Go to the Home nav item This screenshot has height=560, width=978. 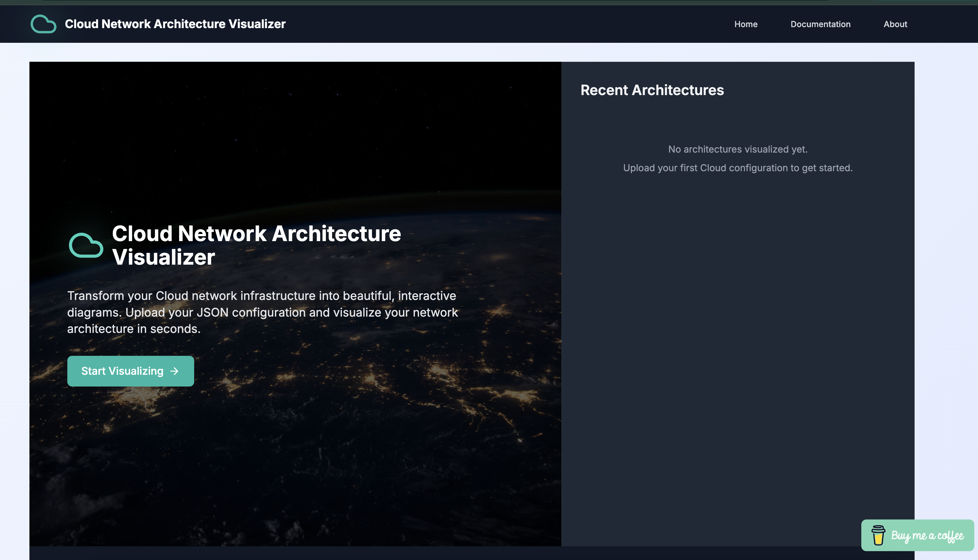(x=746, y=24)
